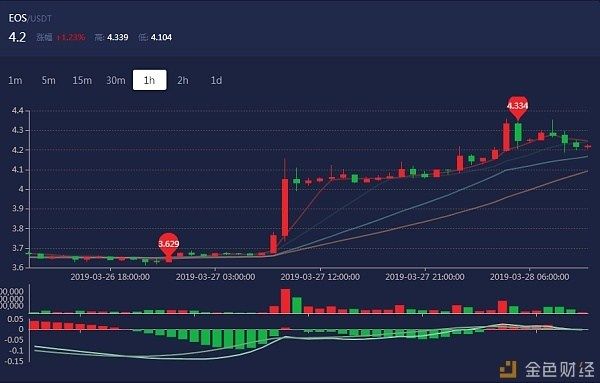Screen dimensions: 600x383
Task: Select the active 1h interval tab
Action: click(x=150, y=80)
